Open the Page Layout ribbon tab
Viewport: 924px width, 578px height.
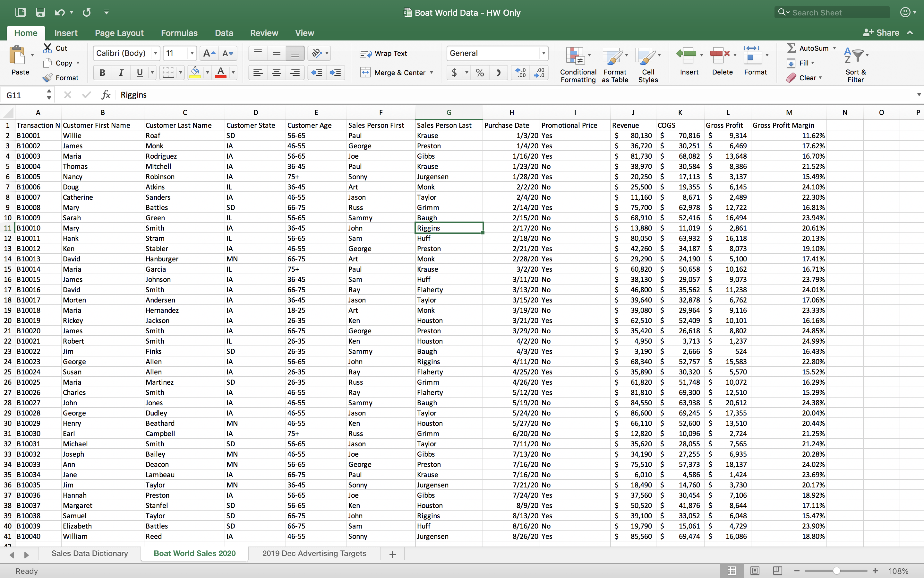119,33
